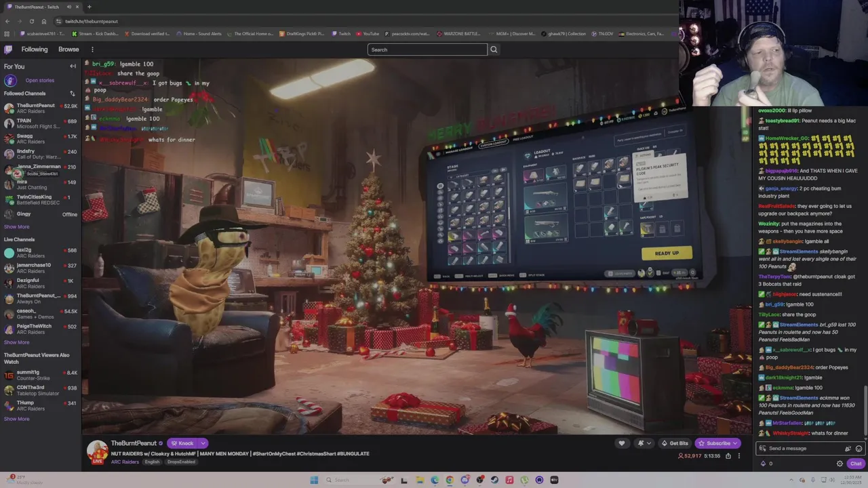Click the browser address bar
The height and width of the screenshot is (488, 868).
click(x=366, y=21)
